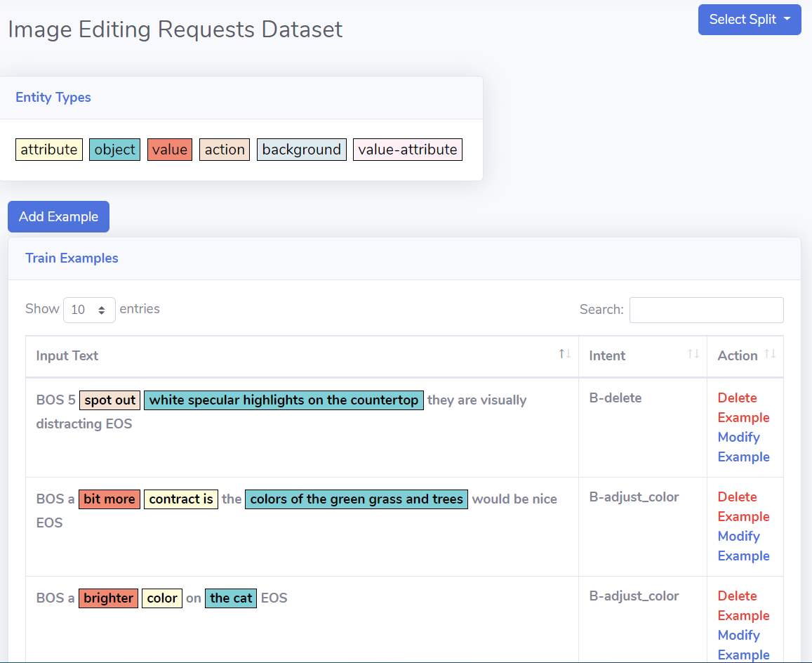
Task: Click the 'bit more' value annotation
Action: (109, 499)
